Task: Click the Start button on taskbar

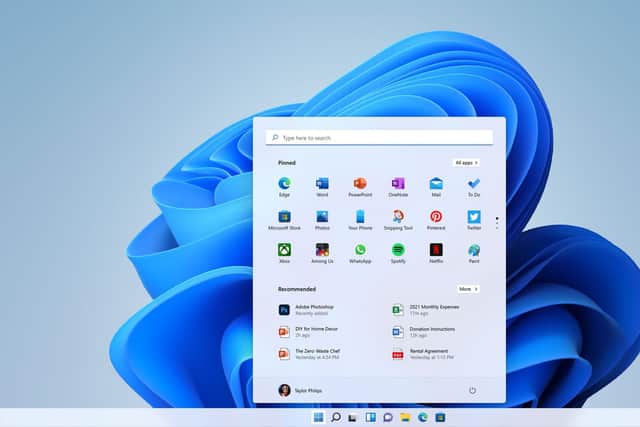Action: pyautogui.click(x=318, y=417)
